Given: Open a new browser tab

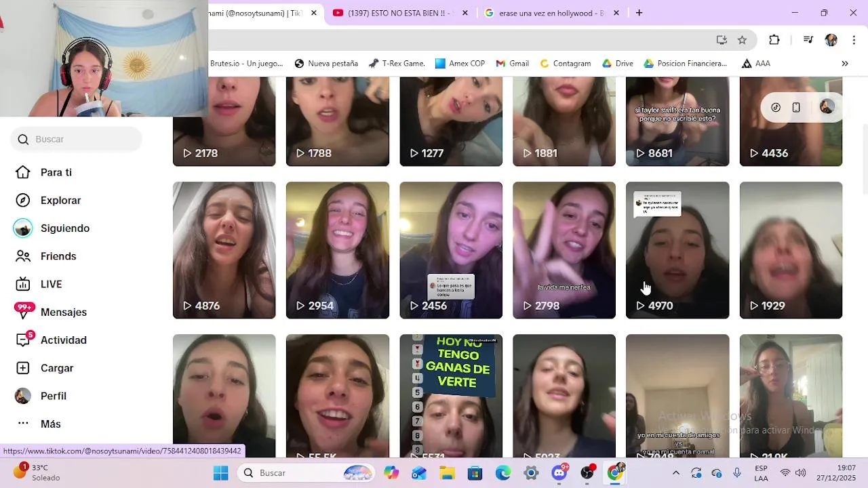Looking at the screenshot, I should [x=639, y=13].
